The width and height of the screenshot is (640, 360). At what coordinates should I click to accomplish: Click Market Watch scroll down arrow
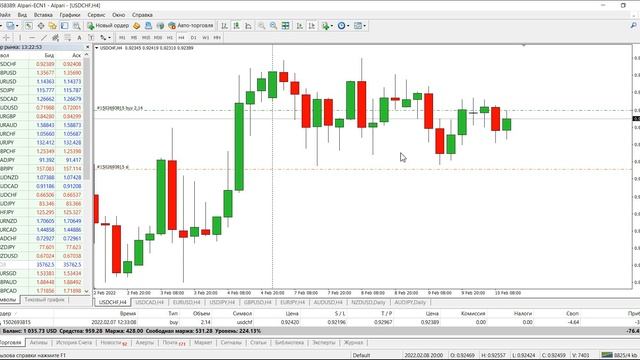coord(87,291)
